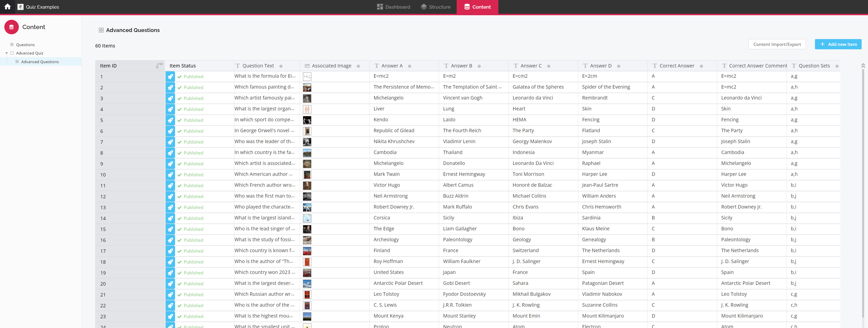Open the Quiz Examples project link
The width and height of the screenshot is (868, 328).
coord(42,7)
